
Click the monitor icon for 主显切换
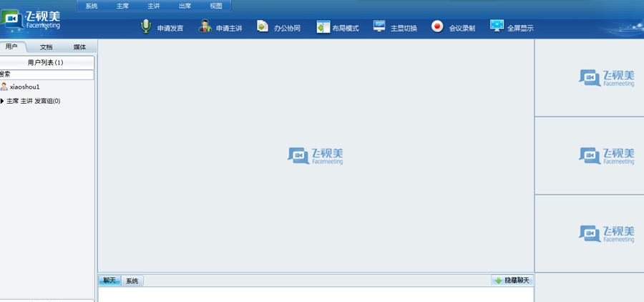[x=379, y=26]
